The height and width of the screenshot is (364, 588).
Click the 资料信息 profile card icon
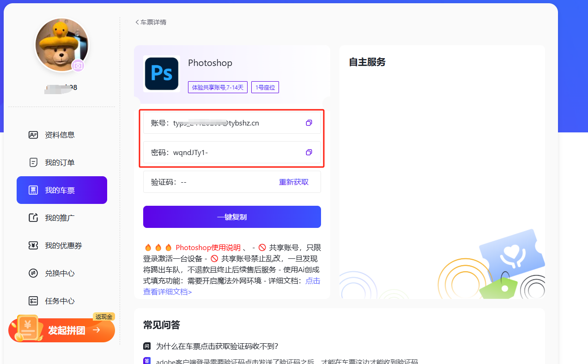click(33, 135)
